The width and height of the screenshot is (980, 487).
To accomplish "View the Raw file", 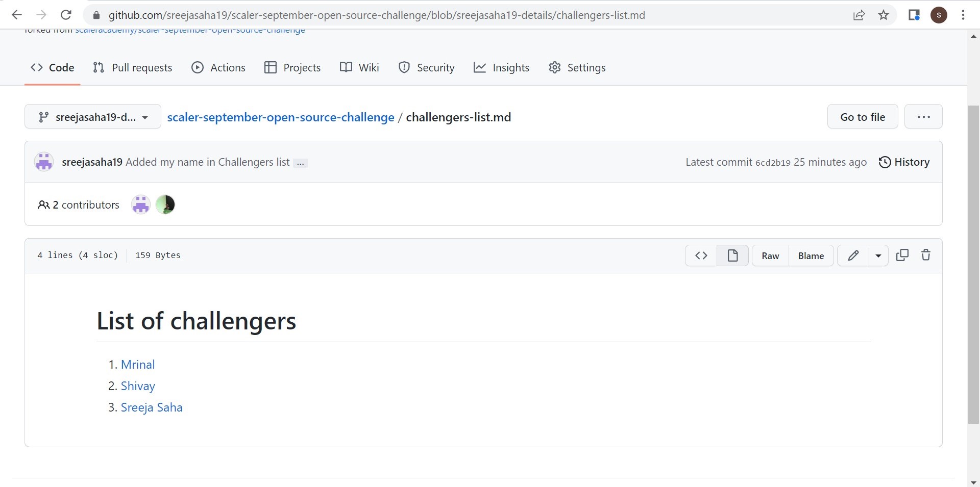I will [x=770, y=255].
